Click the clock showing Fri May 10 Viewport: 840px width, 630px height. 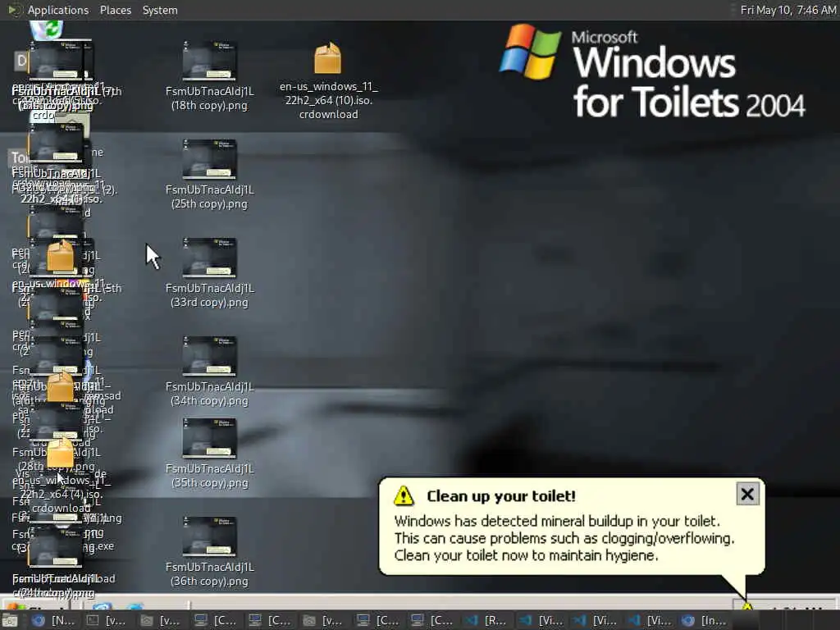click(788, 10)
